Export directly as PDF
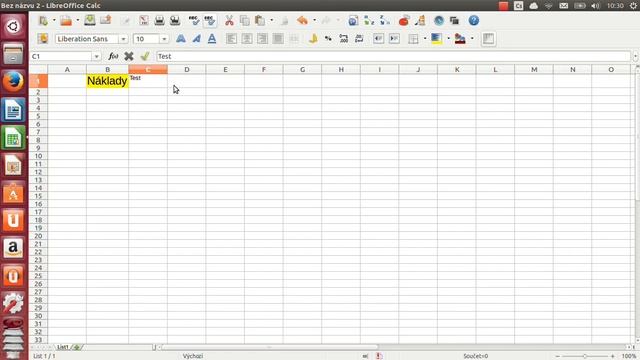Screen dimensions: 640x360 (x=144, y=20)
